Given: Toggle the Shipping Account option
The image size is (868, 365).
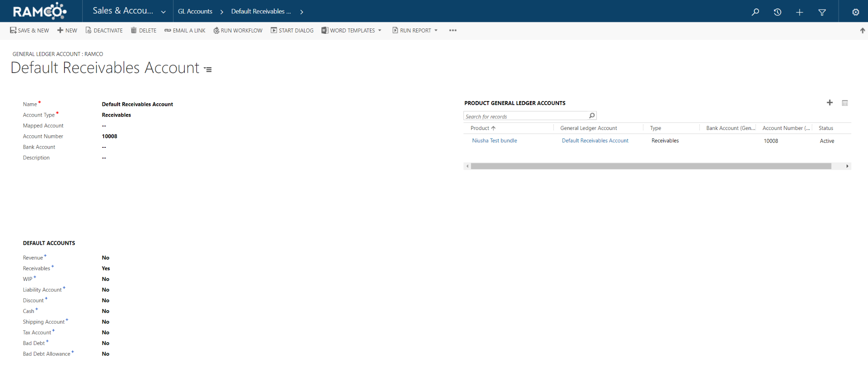Looking at the screenshot, I should tap(105, 322).
